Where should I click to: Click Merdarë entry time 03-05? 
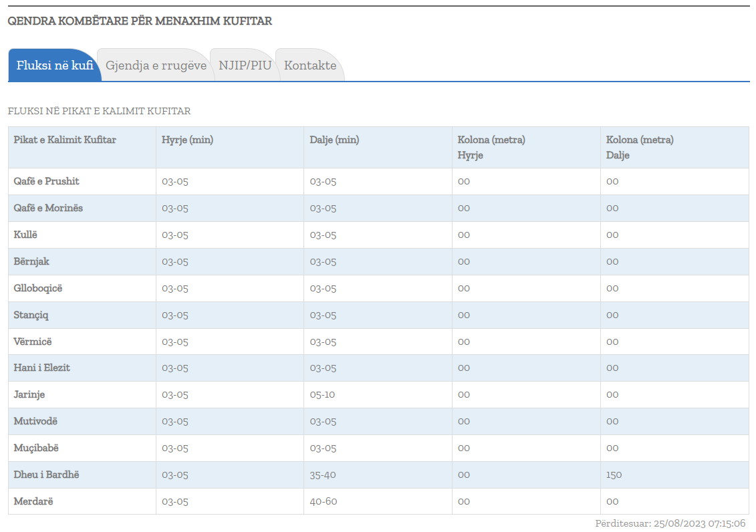[175, 502]
